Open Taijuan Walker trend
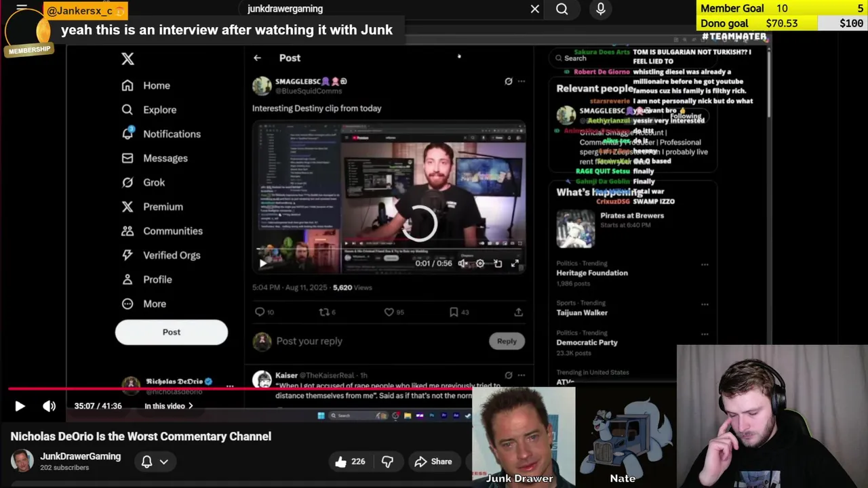The width and height of the screenshot is (868, 488). click(x=582, y=313)
